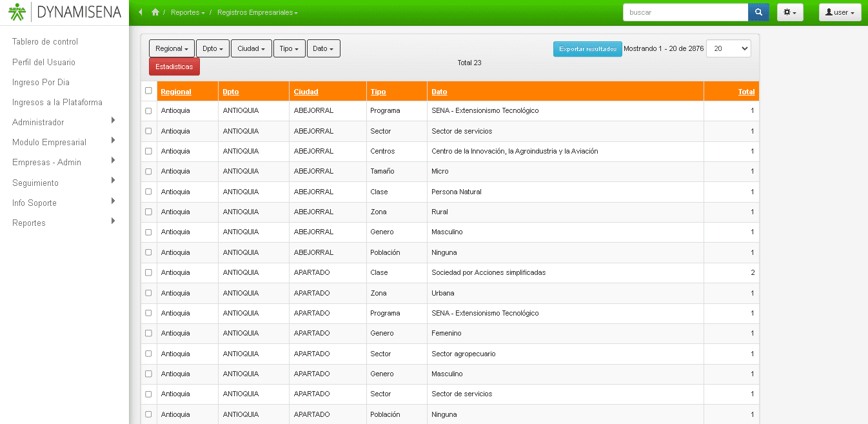Click the SENA Dynamisena logo
868x424 pixels.
(64, 12)
